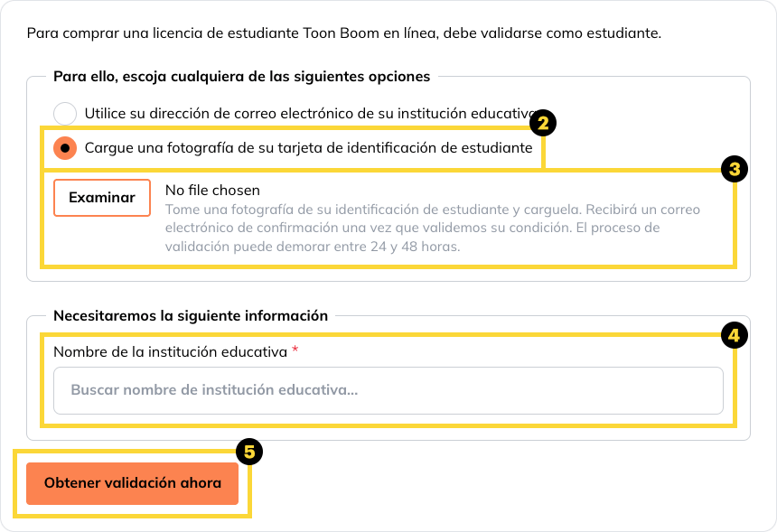Click the '24 y 48 horas' duration text

[416, 246]
